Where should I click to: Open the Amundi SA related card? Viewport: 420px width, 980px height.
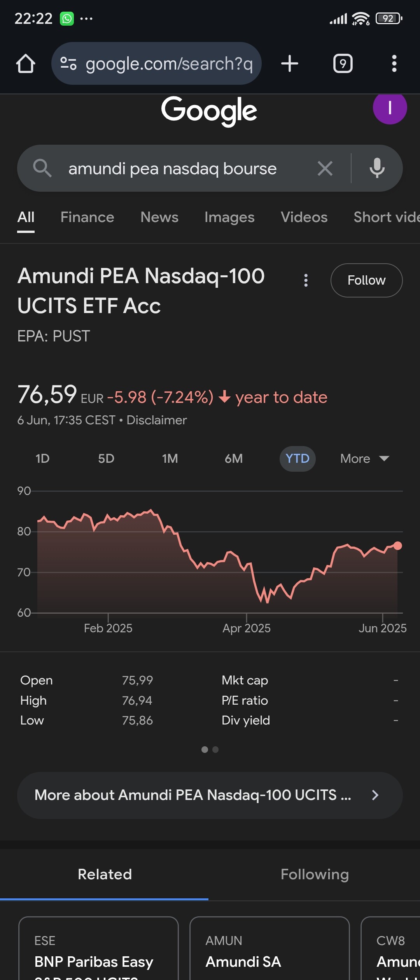coord(269,949)
